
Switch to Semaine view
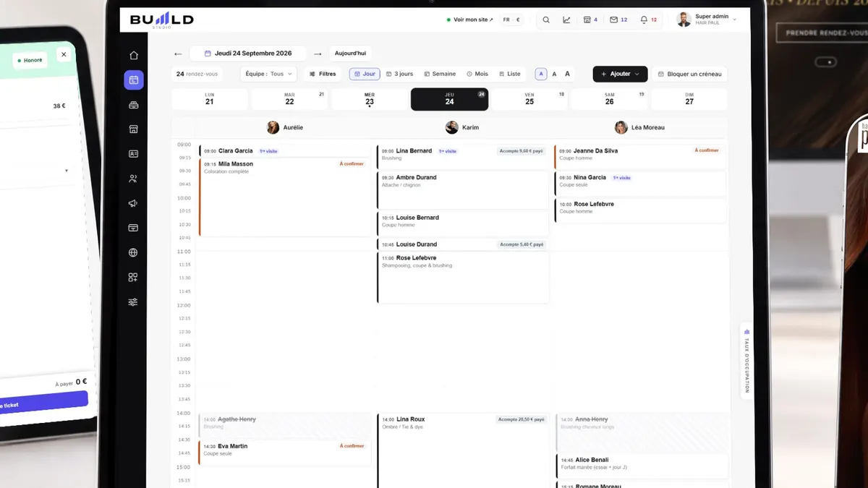coord(440,74)
